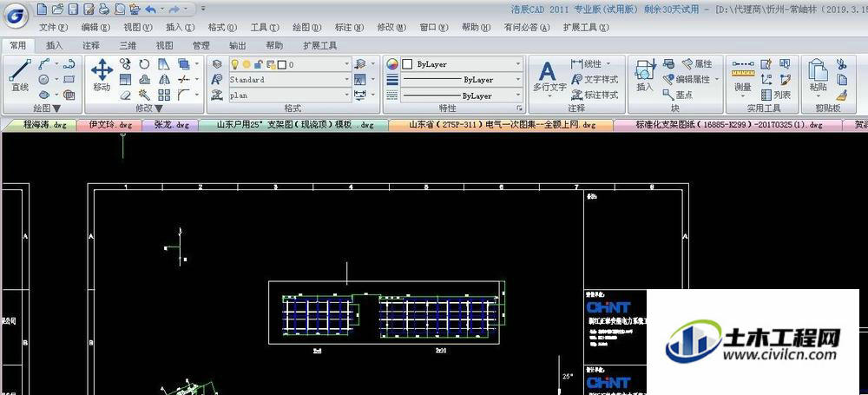Screen dimensions: 868x395
Task: Switch to the 注释 ribbon tab
Action: point(91,45)
